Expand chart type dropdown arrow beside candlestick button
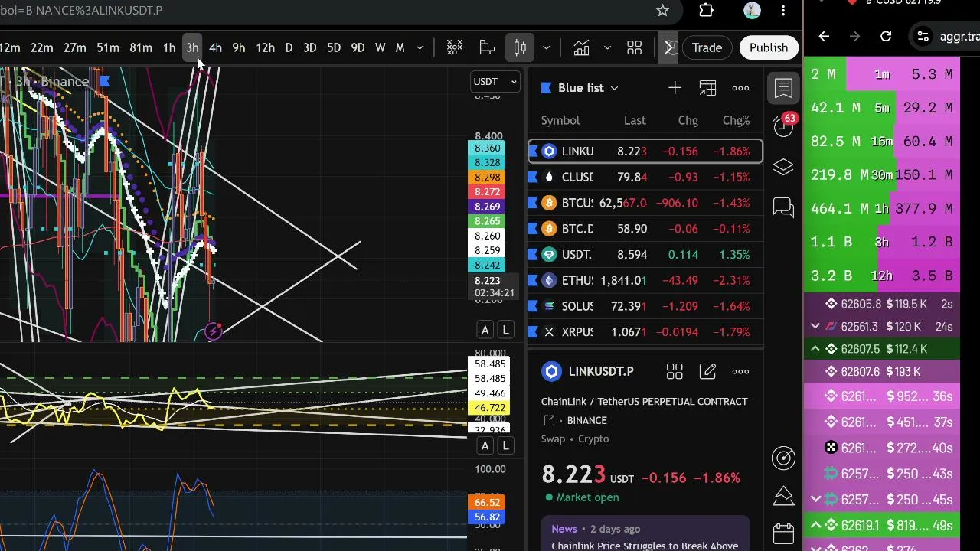 pyautogui.click(x=546, y=48)
